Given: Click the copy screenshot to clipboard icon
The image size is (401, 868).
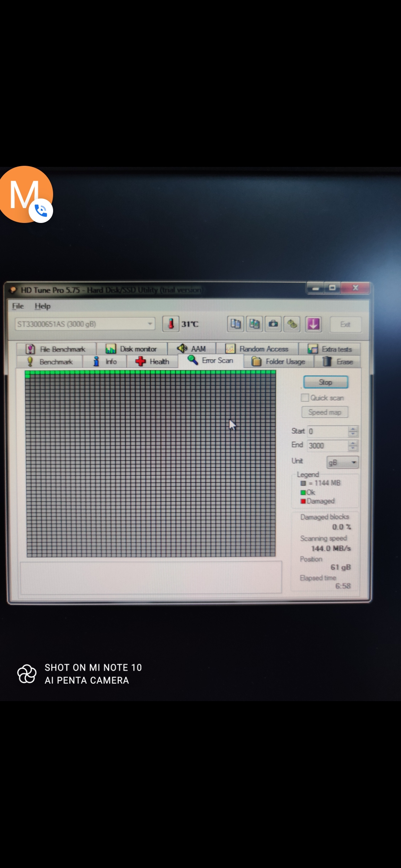Looking at the screenshot, I should [254, 324].
